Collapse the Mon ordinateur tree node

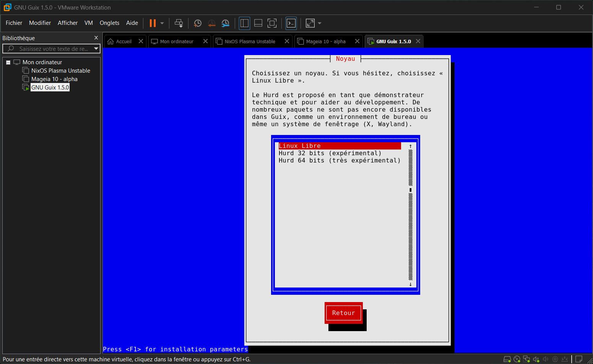click(8, 62)
